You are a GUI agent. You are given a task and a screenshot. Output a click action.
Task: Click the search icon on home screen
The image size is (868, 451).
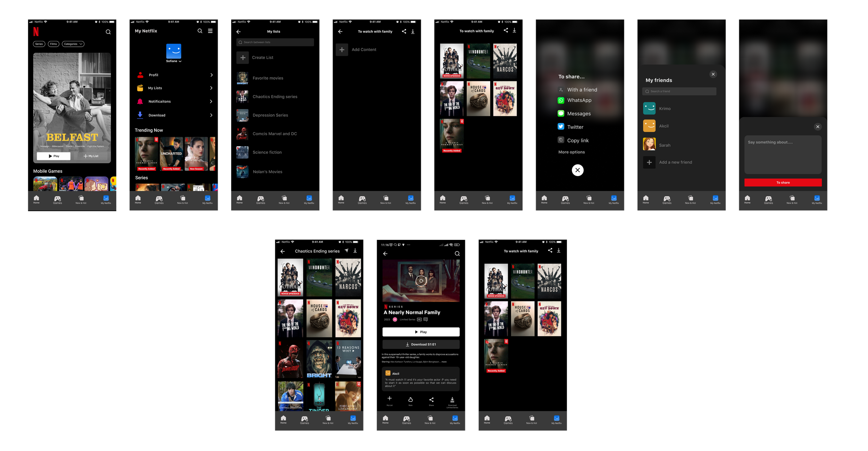coord(108,32)
